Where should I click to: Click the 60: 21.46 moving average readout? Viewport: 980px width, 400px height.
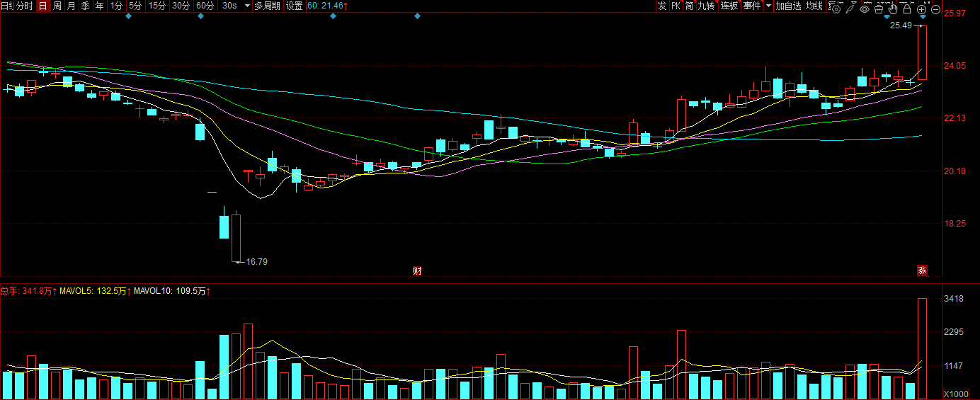(x=327, y=6)
